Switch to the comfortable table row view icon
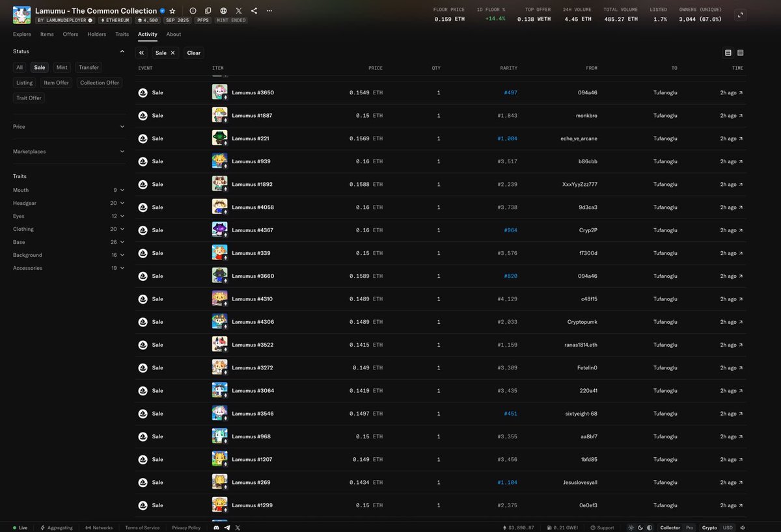Viewport: 781px width, 532px height. [x=728, y=53]
